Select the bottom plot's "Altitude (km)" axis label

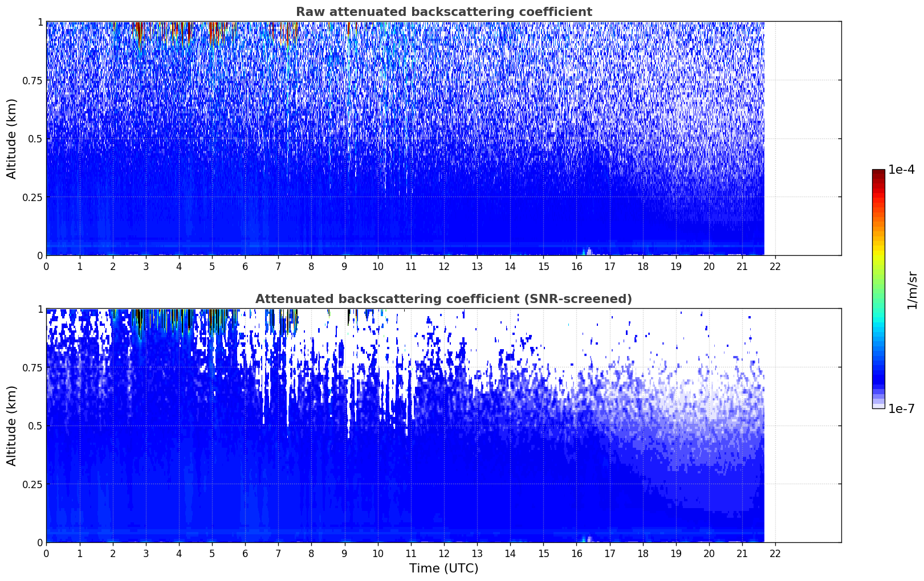point(12,425)
